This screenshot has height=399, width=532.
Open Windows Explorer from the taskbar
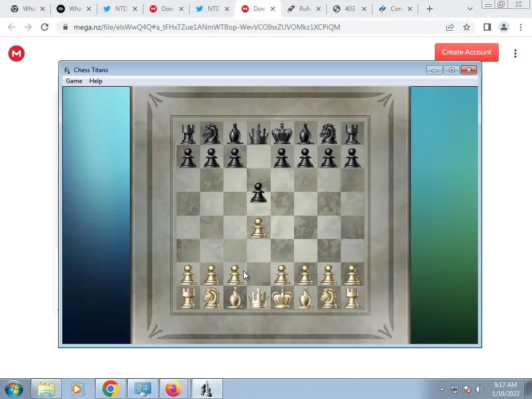(x=46, y=389)
